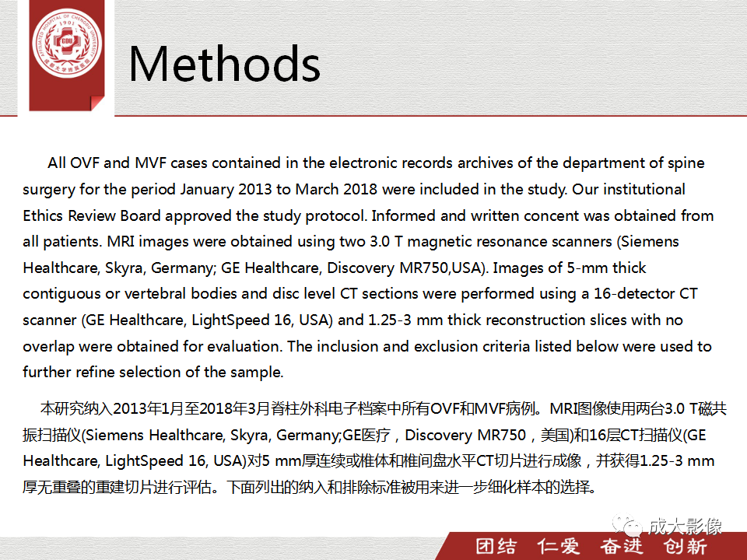This screenshot has height=560, width=747.
Task: Select the line starting "厚无重叠的重建切片进行评估"
Action: (x=310, y=488)
